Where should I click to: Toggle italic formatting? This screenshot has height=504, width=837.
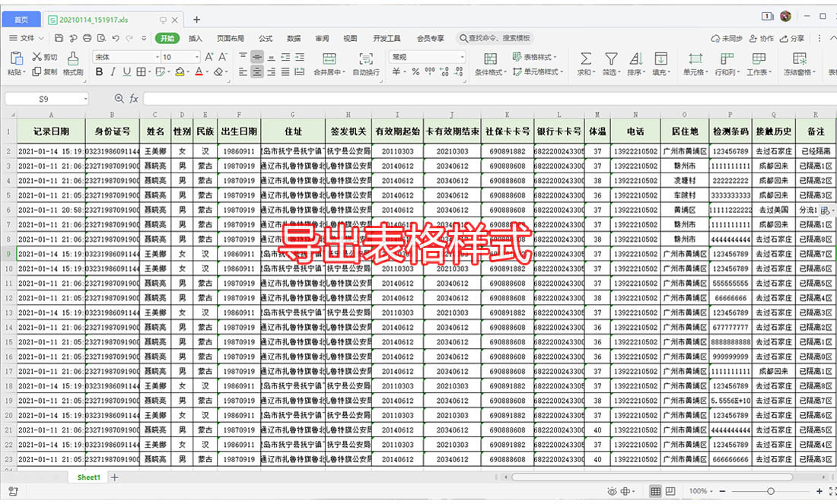pyautogui.click(x=112, y=71)
